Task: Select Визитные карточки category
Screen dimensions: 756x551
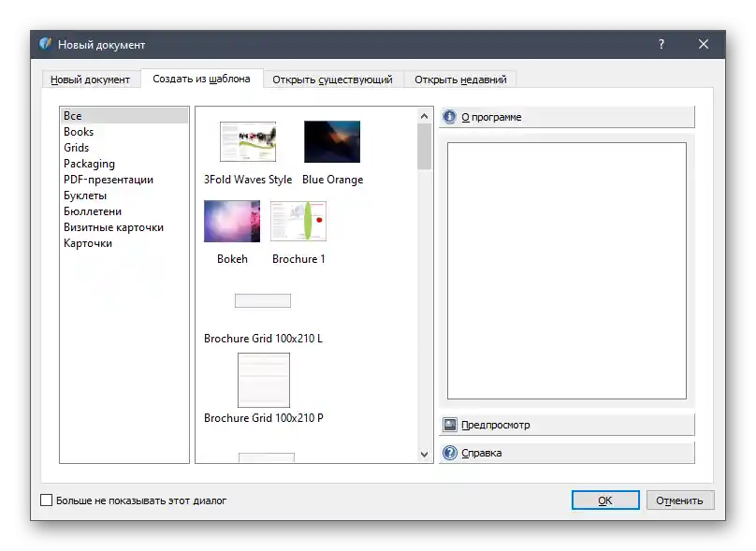Action: click(124, 227)
